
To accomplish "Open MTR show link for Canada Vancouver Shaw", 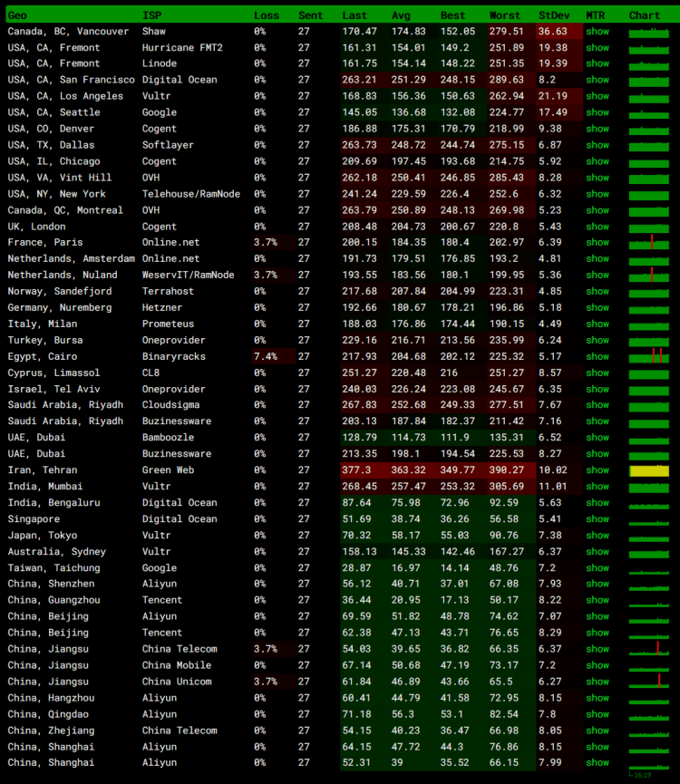I will click(x=597, y=32).
